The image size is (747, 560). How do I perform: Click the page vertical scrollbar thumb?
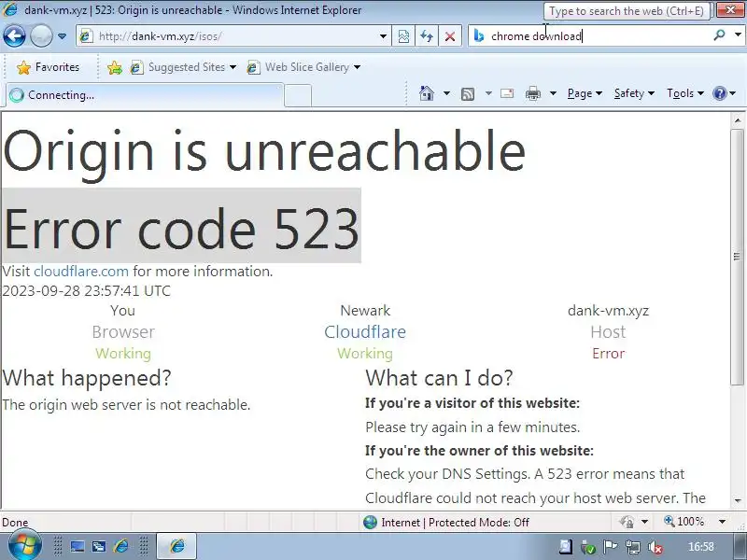coord(737,257)
